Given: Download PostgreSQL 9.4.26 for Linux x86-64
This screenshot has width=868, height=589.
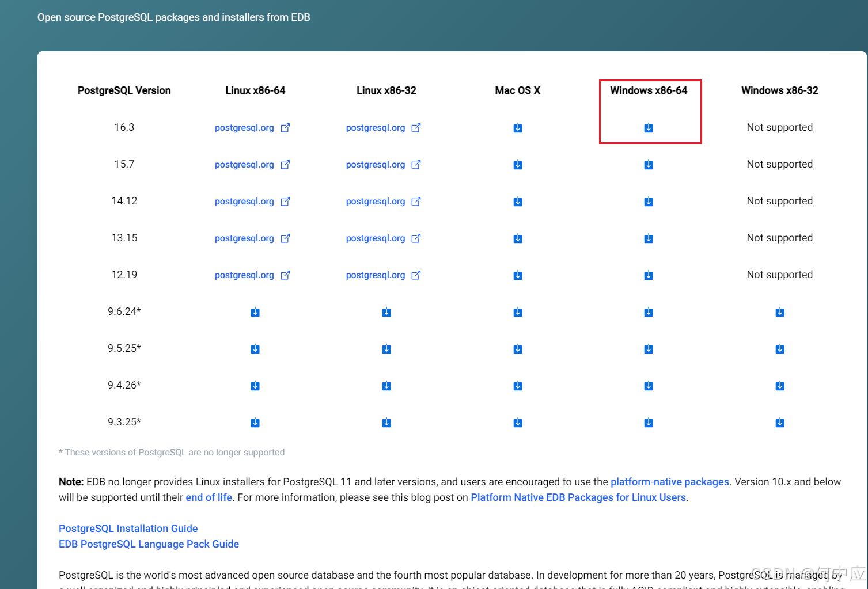Looking at the screenshot, I should [x=255, y=386].
